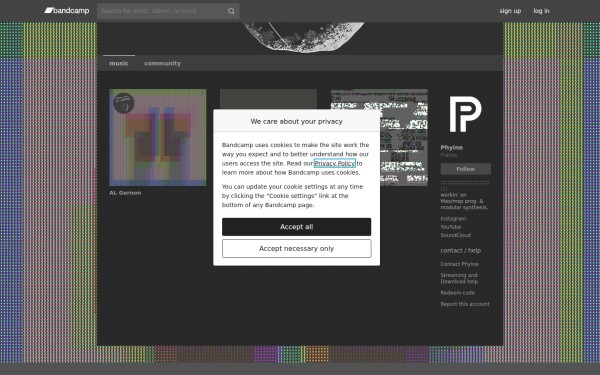
Task: Click Contact Phyine link
Action: (x=459, y=264)
